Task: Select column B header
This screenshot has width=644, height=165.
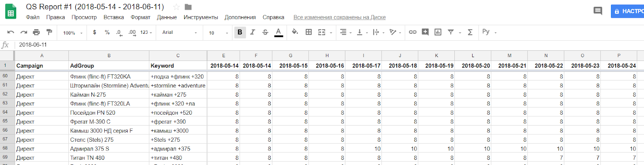Action: (109, 56)
